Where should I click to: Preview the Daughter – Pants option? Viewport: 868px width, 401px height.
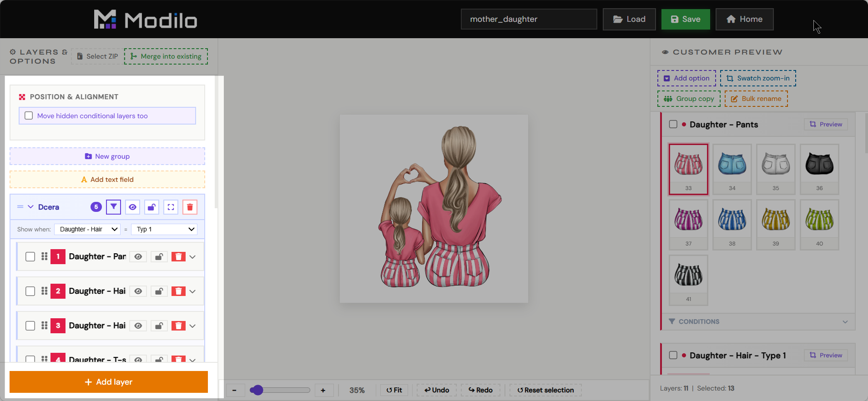826,124
